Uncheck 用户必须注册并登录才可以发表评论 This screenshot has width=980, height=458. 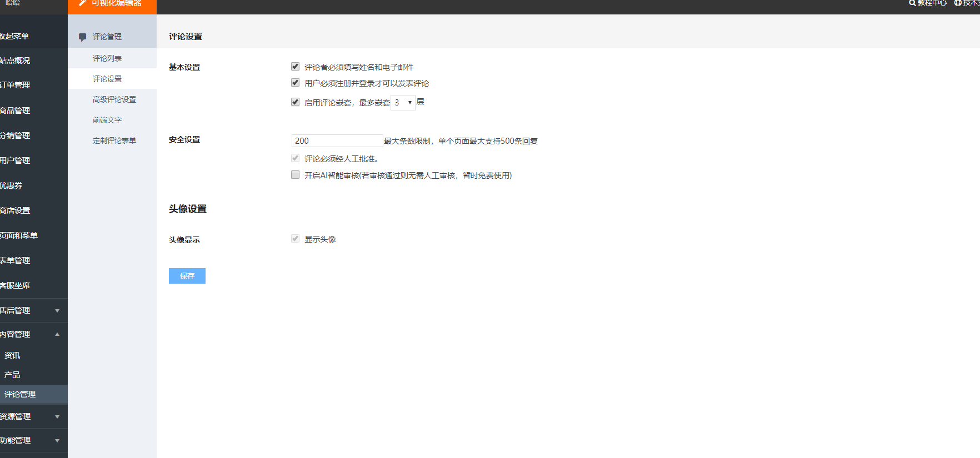[x=295, y=83]
